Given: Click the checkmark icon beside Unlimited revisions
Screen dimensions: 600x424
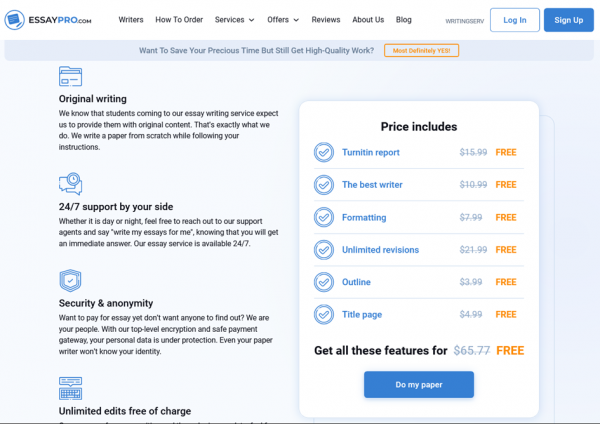Looking at the screenshot, I should (324, 249).
